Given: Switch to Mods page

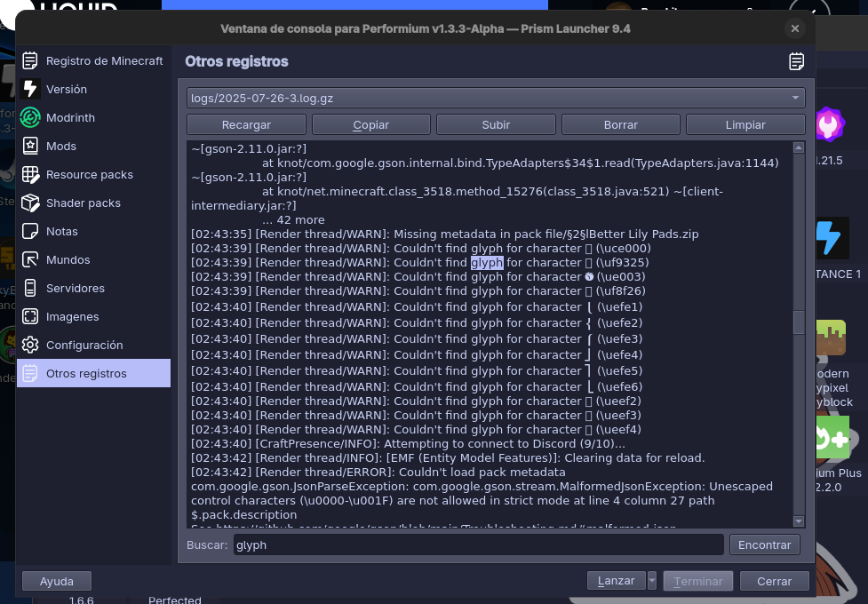Looking at the screenshot, I should point(93,147).
